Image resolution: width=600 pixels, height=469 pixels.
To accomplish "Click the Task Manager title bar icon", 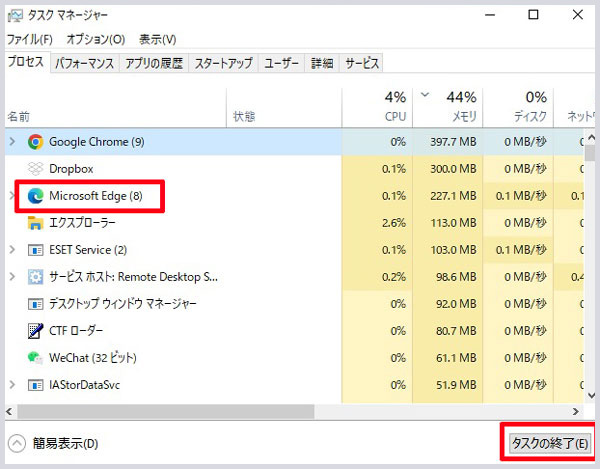I will coord(16,16).
